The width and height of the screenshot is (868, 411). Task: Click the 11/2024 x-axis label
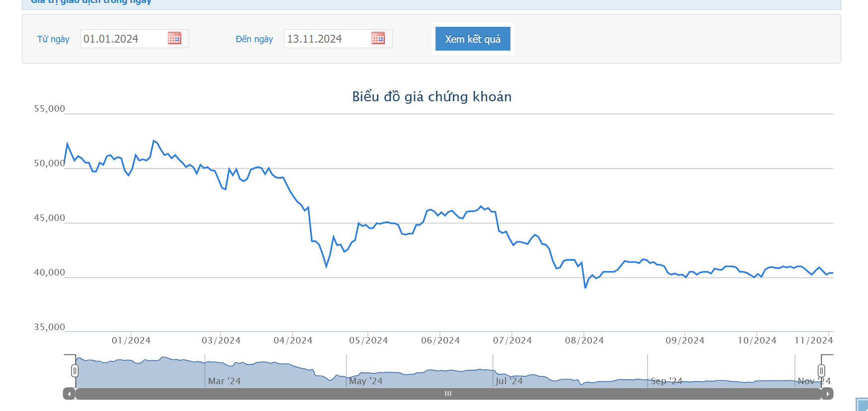[x=814, y=341]
